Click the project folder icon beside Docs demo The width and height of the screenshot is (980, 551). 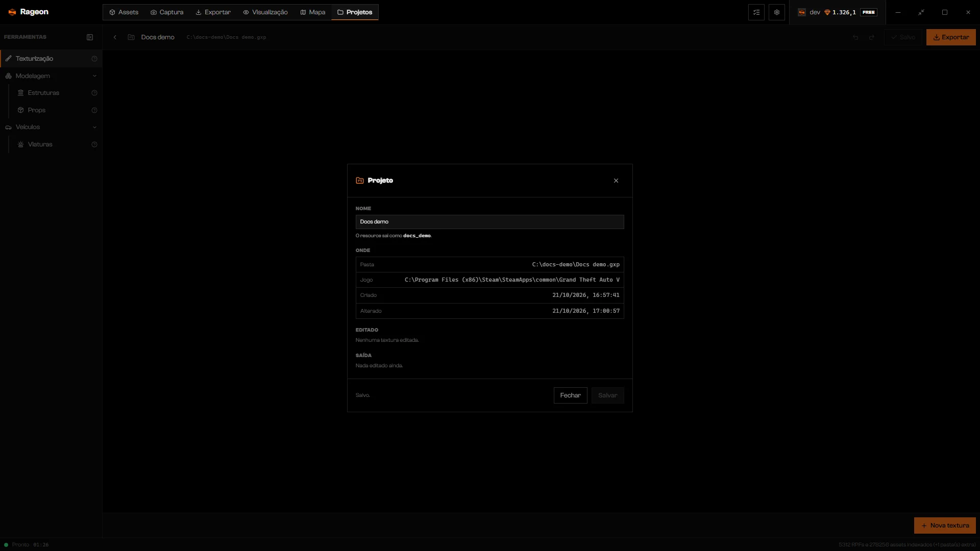coord(131,37)
